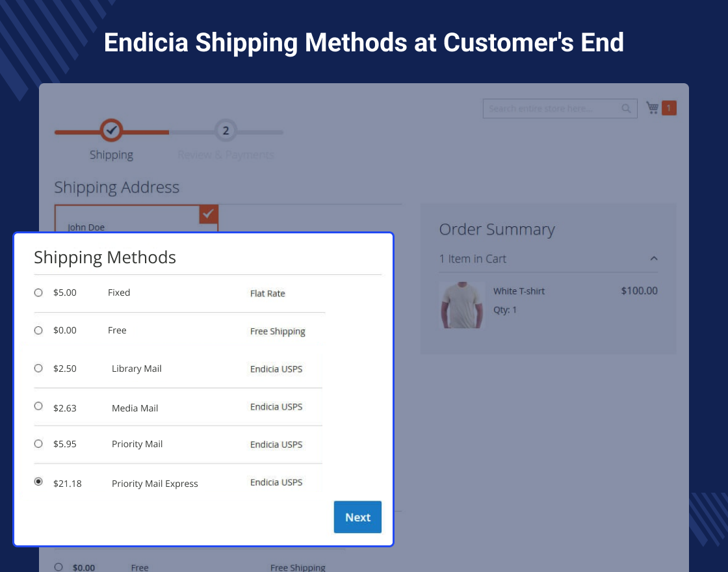This screenshot has width=728, height=572.
Task: Select Priority Mail $5.95 radio button
Action: click(x=38, y=444)
